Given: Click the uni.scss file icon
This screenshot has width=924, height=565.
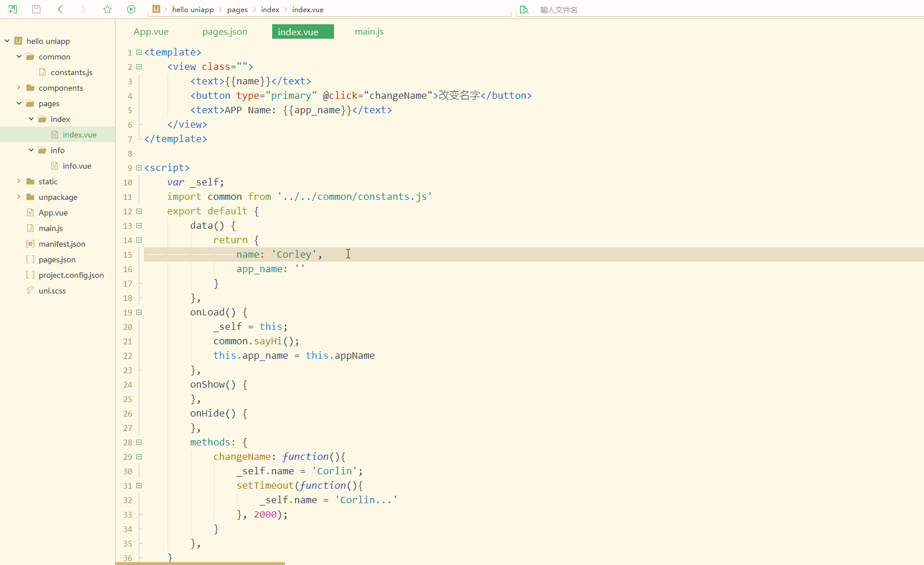Looking at the screenshot, I should tap(30, 291).
